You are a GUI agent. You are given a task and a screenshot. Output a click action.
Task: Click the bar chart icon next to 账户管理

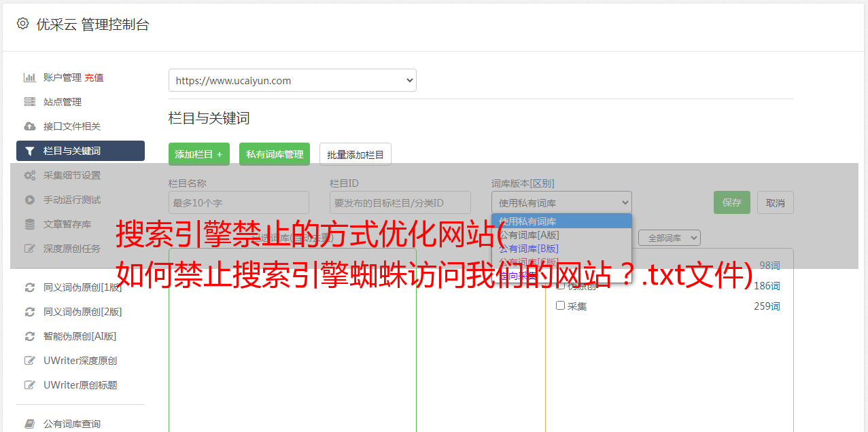29,77
